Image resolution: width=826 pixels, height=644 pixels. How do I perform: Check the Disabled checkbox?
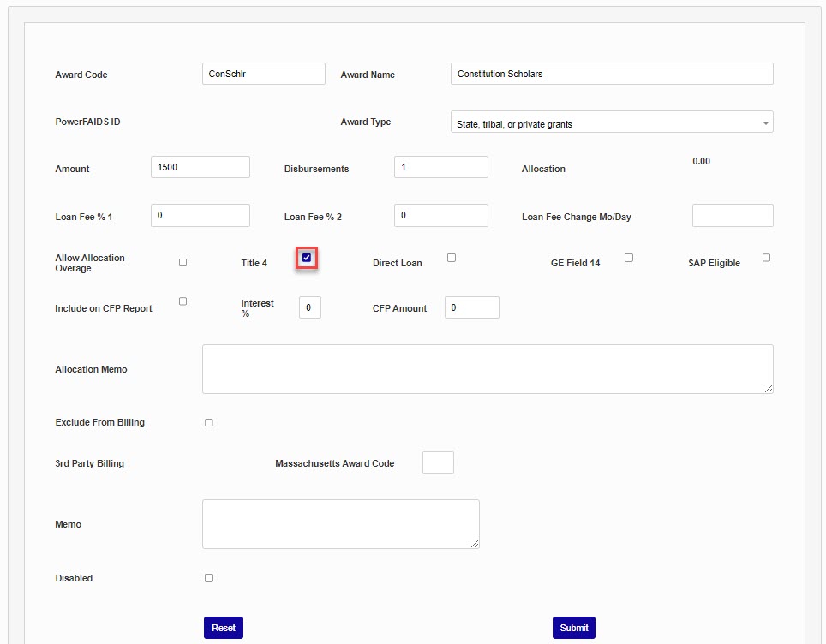tap(209, 578)
